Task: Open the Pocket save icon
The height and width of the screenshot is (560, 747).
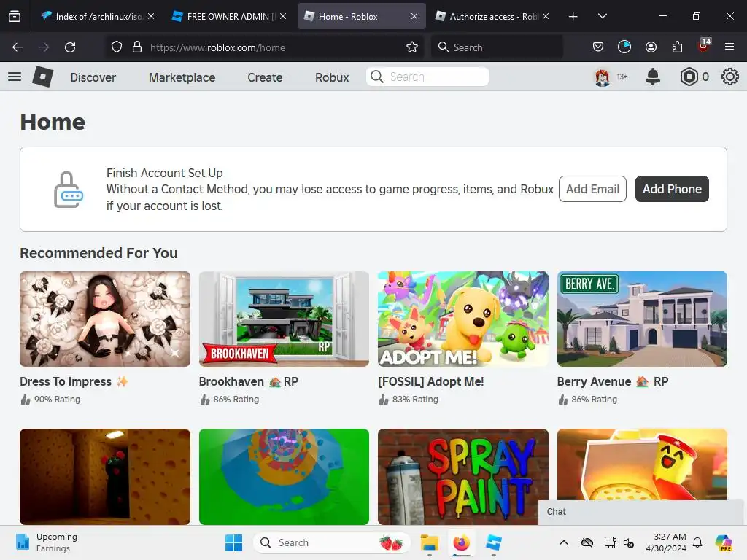Action: (598, 47)
